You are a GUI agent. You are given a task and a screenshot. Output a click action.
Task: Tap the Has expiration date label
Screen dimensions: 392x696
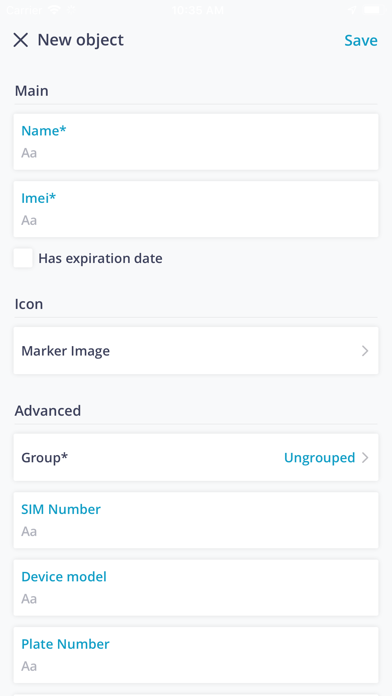pyautogui.click(x=100, y=258)
